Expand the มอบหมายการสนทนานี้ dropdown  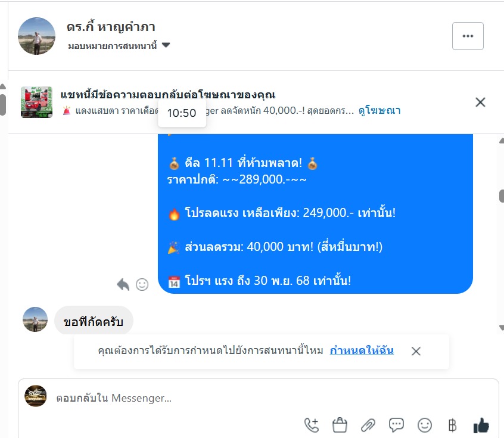point(119,45)
